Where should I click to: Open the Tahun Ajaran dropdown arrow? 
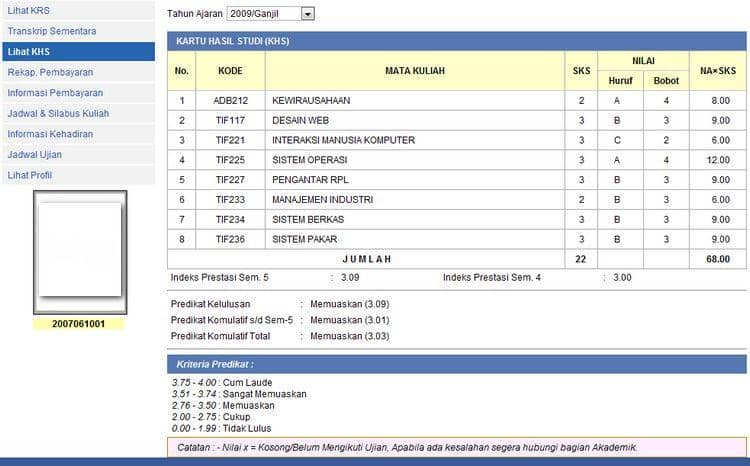tap(307, 14)
